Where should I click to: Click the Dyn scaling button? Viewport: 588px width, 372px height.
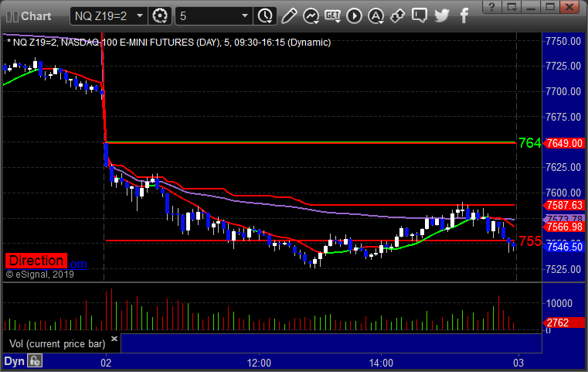[14, 361]
